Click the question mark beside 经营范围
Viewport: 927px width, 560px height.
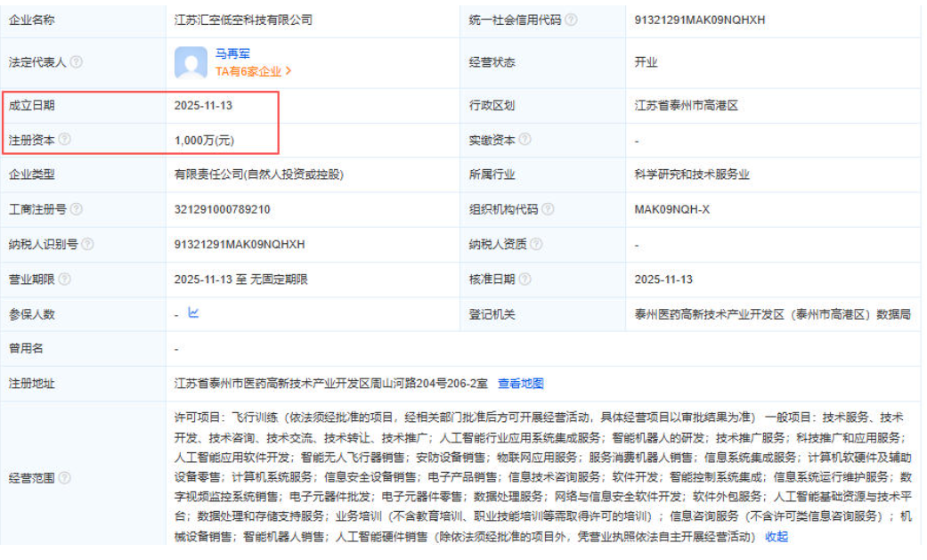click(65, 477)
